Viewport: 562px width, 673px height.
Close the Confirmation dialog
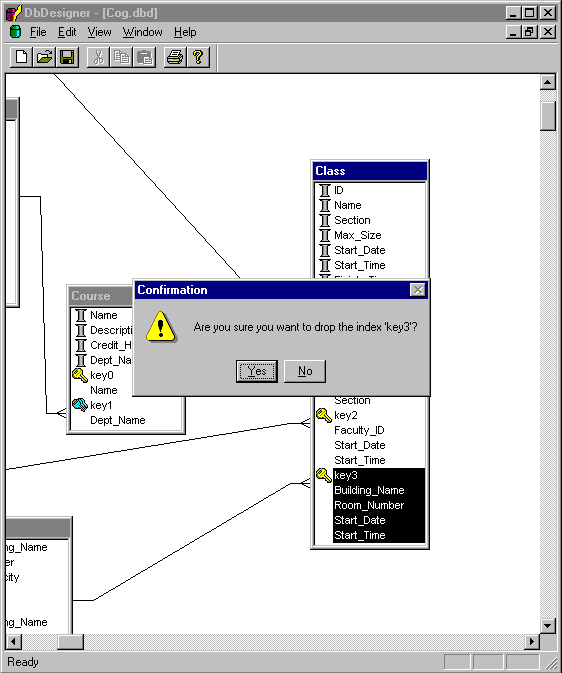[418, 290]
